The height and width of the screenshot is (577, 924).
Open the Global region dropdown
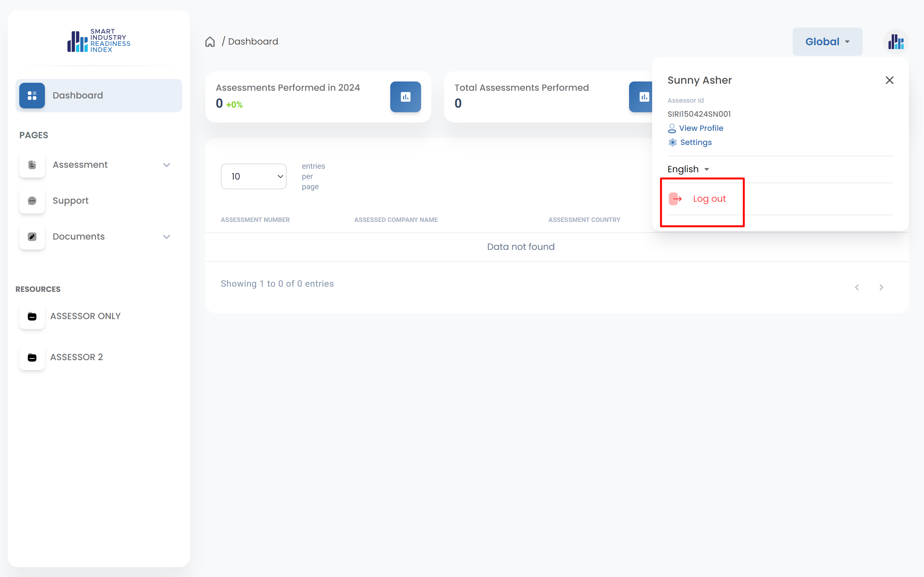click(827, 42)
